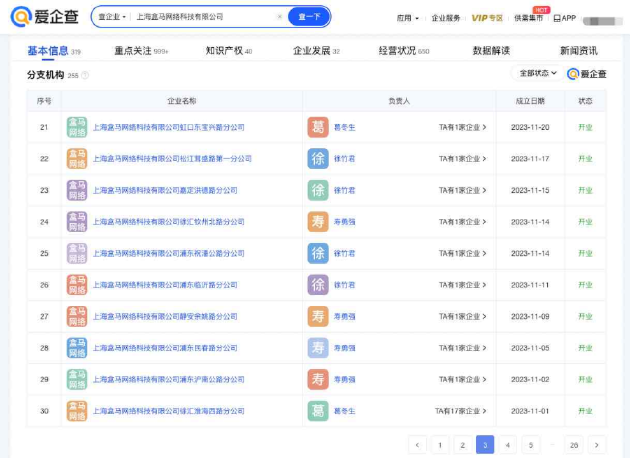The height and width of the screenshot is (458, 630).
Task: Click the 盒马网络 logo in row 27
Action: click(77, 317)
